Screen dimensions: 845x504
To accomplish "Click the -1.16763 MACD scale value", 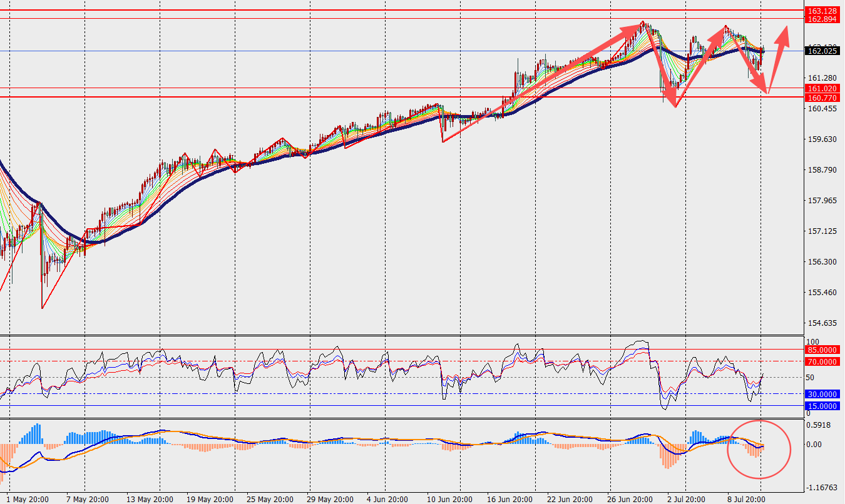I will pyautogui.click(x=822, y=487).
